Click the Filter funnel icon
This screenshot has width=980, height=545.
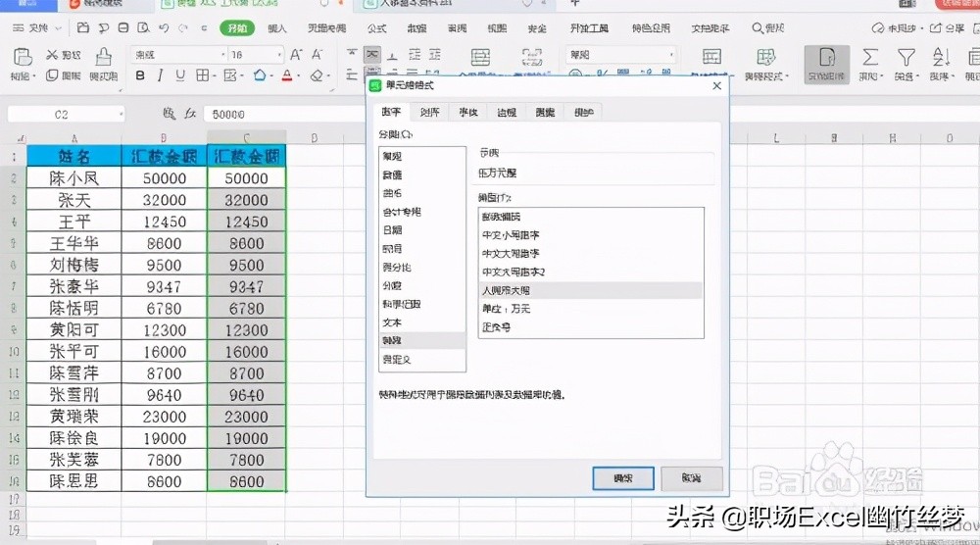click(x=906, y=57)
